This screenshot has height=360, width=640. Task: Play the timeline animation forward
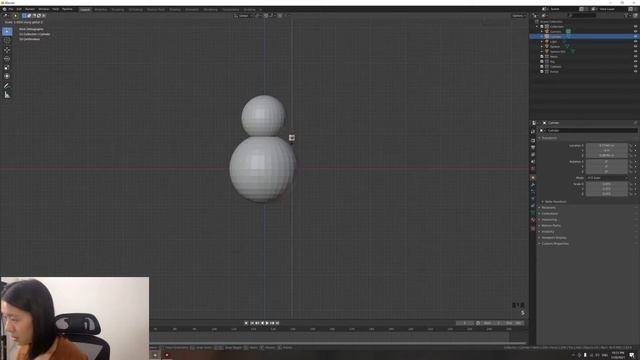(x=267, y=323)
